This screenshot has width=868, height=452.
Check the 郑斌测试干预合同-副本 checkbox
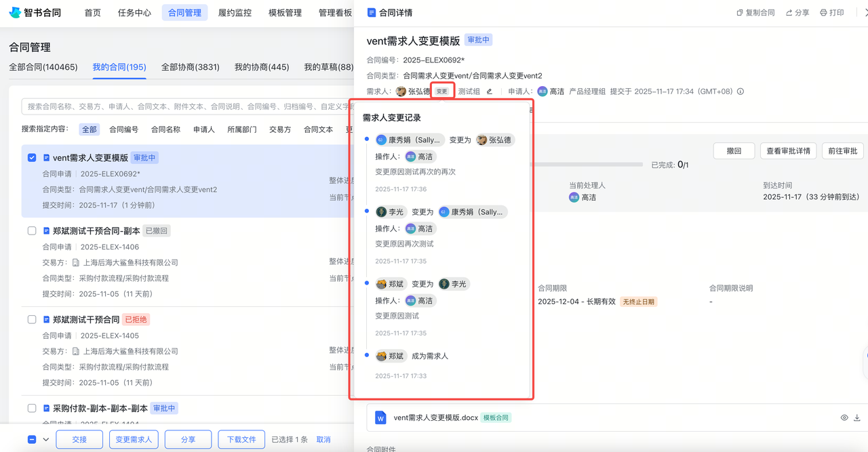(x=31, y=230)
